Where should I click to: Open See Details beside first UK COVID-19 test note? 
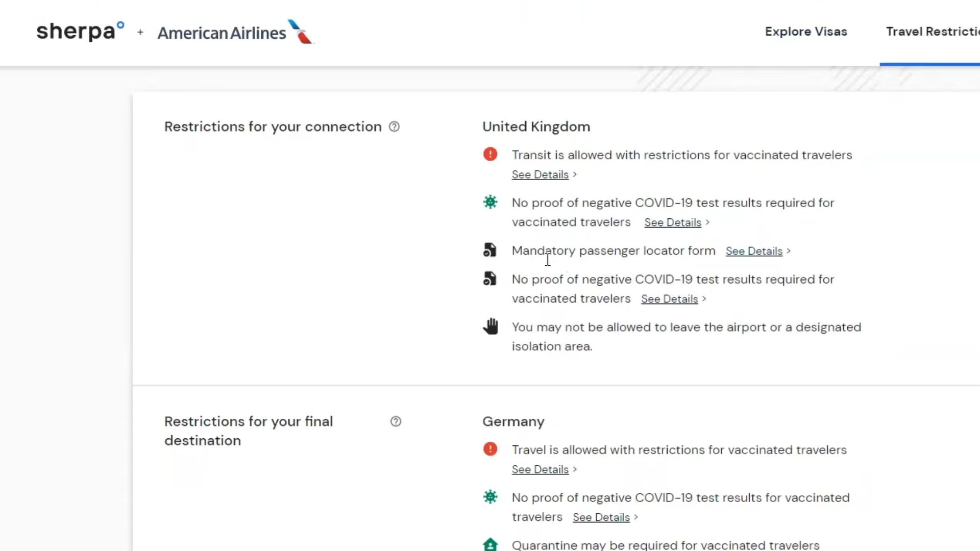[672, 222]
